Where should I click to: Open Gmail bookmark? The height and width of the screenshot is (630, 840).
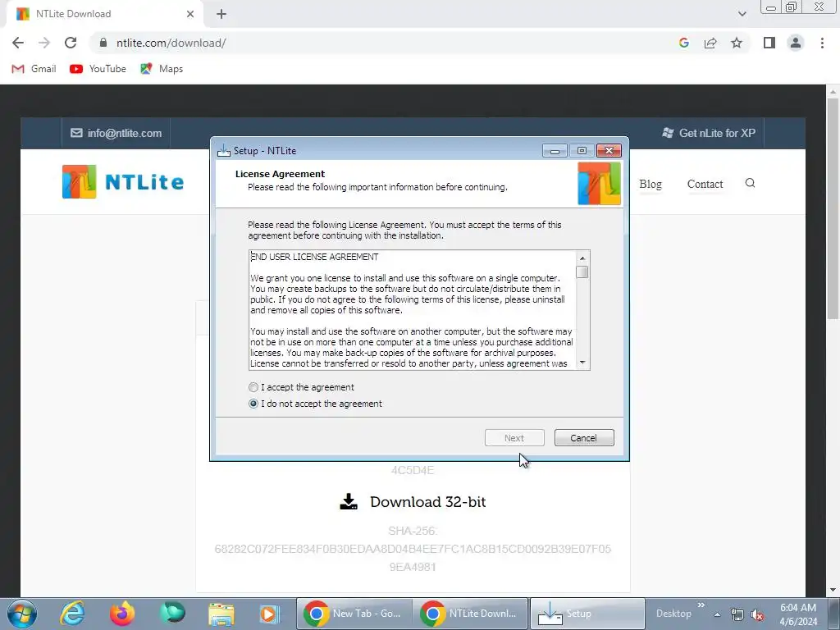coord(34,69)
